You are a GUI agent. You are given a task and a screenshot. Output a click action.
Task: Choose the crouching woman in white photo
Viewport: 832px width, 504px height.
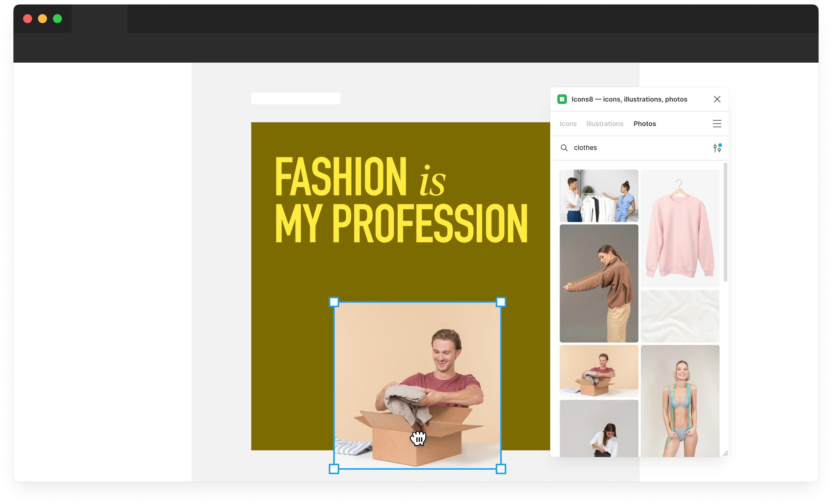[x=599, y=429]
